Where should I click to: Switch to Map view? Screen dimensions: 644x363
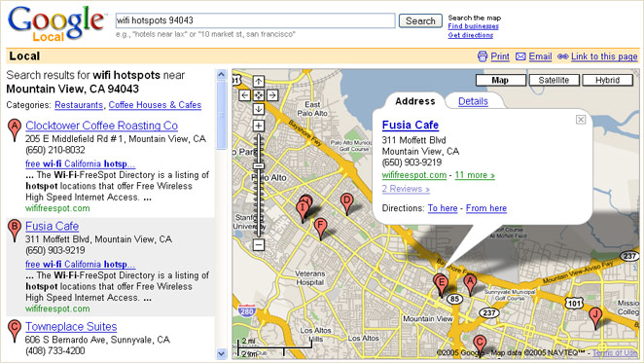tap(500, 80)
